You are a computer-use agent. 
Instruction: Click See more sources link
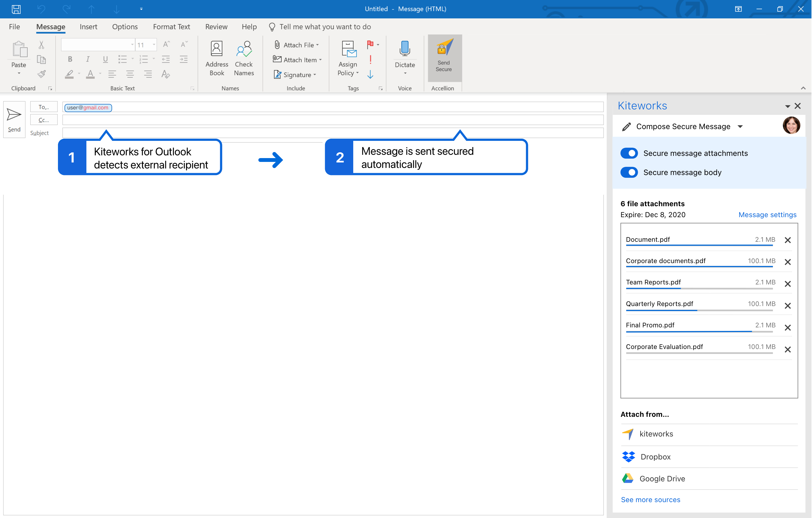point(650,499)
